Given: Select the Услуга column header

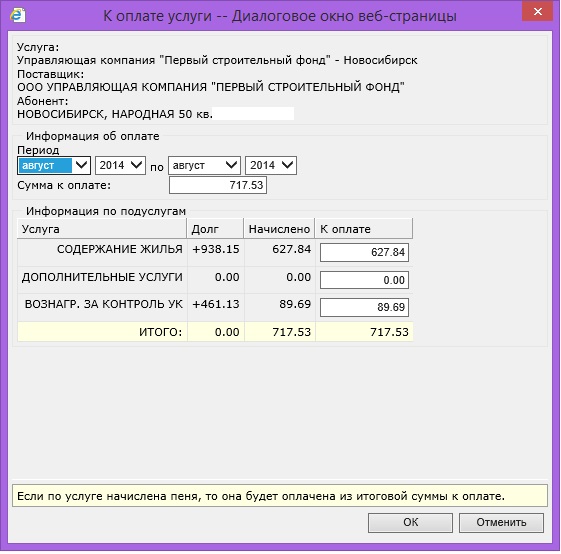Looking at the screenshot, I should click(x=102, y=229).
